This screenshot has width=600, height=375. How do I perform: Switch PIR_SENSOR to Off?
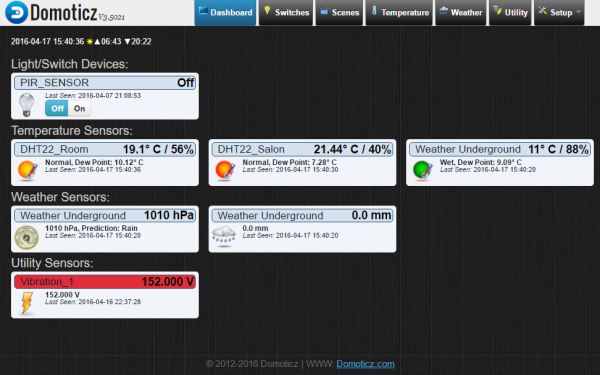tap(57, 109)
